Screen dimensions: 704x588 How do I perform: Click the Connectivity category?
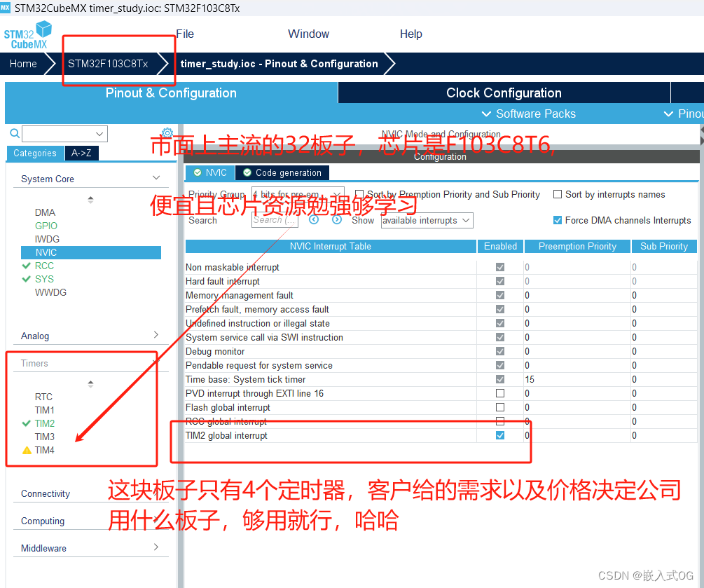pyautogui.click(x=46, y=493)
